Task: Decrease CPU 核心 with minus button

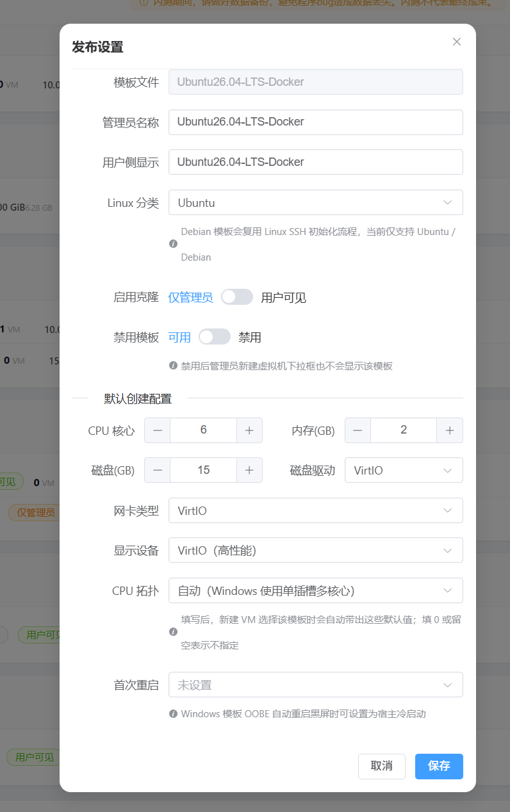Action: pyautogui.click(x=158, y=430)
